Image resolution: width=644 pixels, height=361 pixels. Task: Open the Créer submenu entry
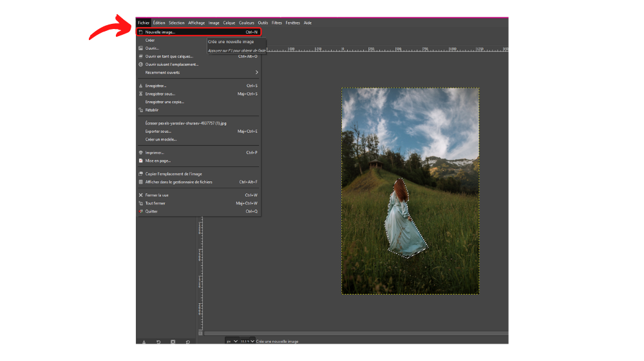(x=198, y=41)
